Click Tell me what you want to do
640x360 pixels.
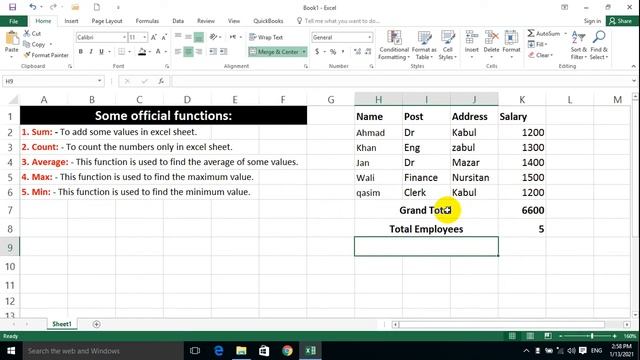339,21
